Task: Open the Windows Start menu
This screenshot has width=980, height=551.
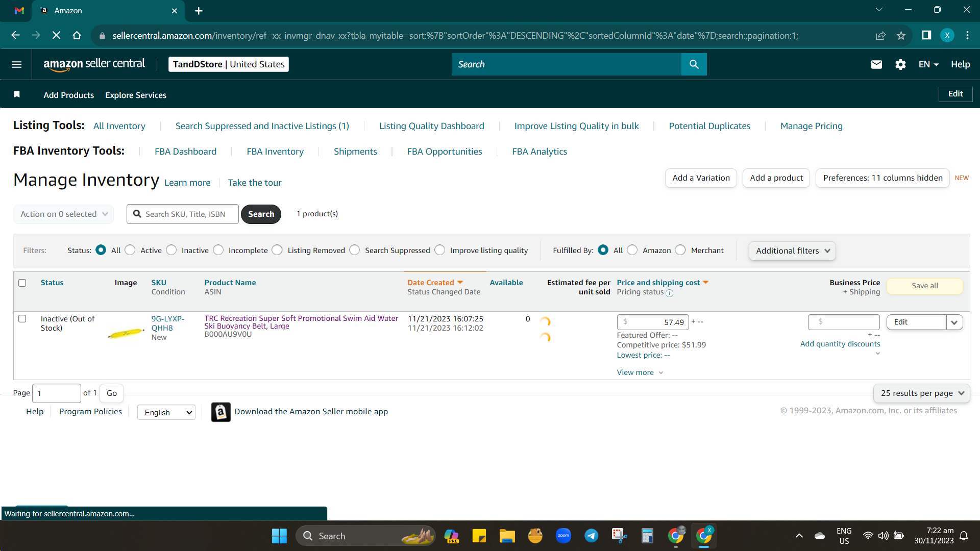Action: [279, 536]
